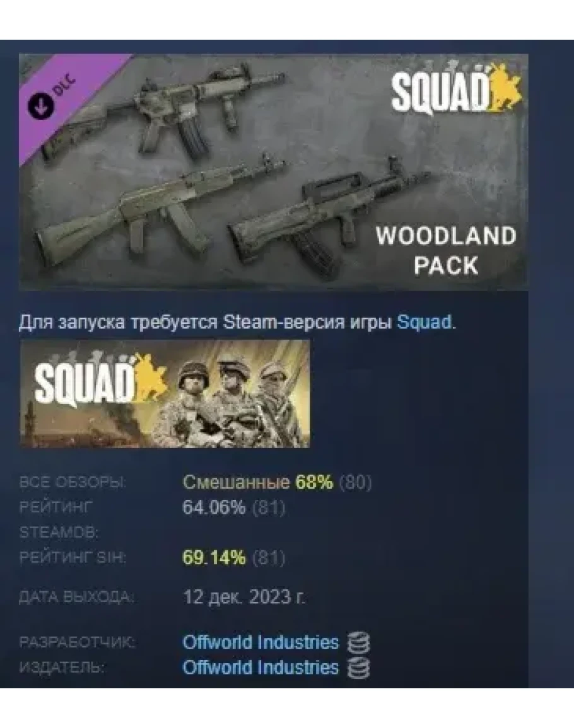Click the review count (80)
Viewport: 574px width, 728px height.
click(356, 483)
